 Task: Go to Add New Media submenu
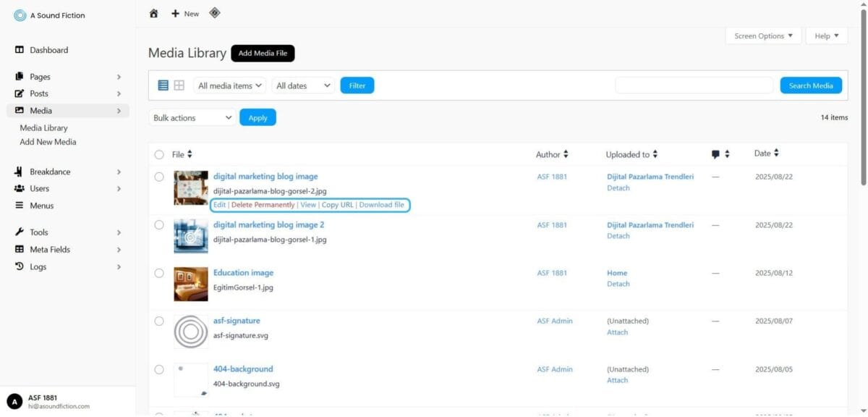coord(48,142)
